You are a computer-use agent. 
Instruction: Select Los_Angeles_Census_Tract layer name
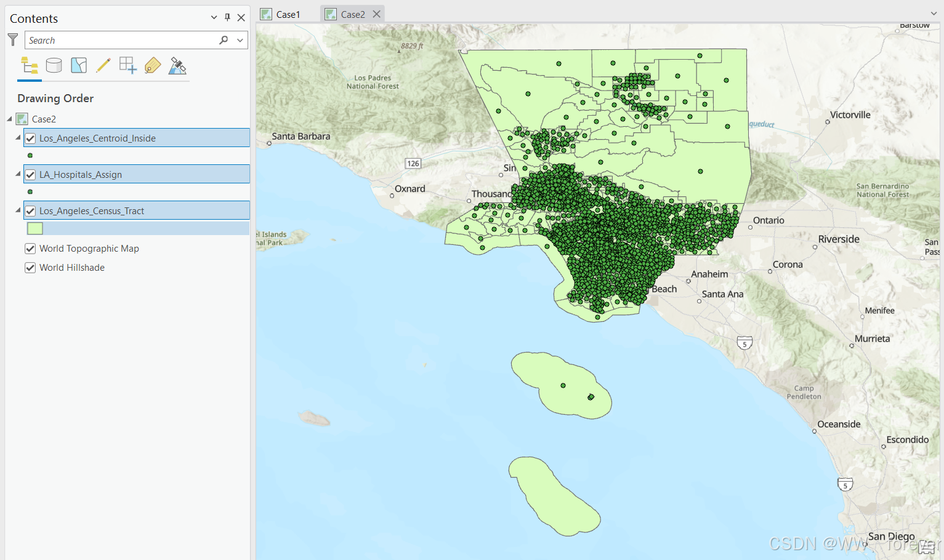pyautogui.click(x=92, y=211)
